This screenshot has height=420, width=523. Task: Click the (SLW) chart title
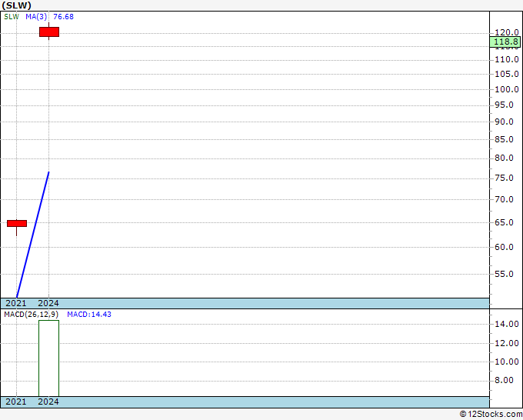click(x=17, y=5)
